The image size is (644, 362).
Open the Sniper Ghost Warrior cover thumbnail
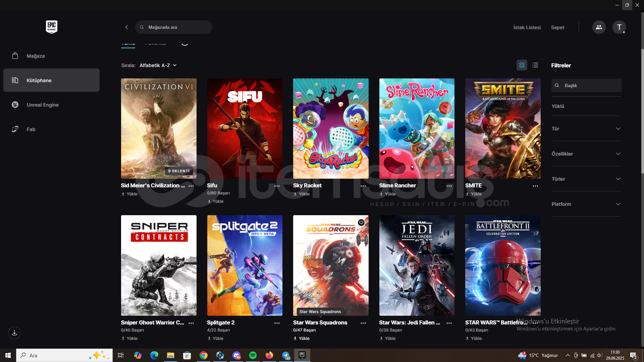(x=159, y=265)
